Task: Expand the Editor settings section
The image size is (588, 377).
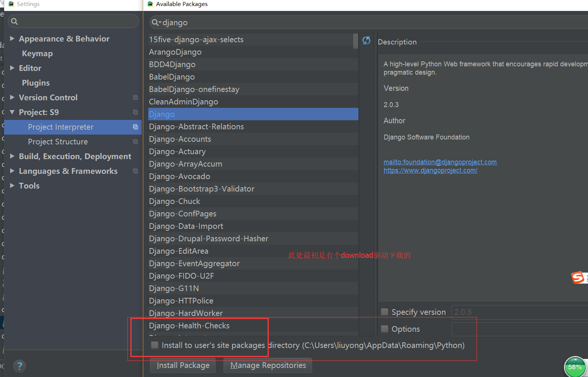Action: (12, 68)
